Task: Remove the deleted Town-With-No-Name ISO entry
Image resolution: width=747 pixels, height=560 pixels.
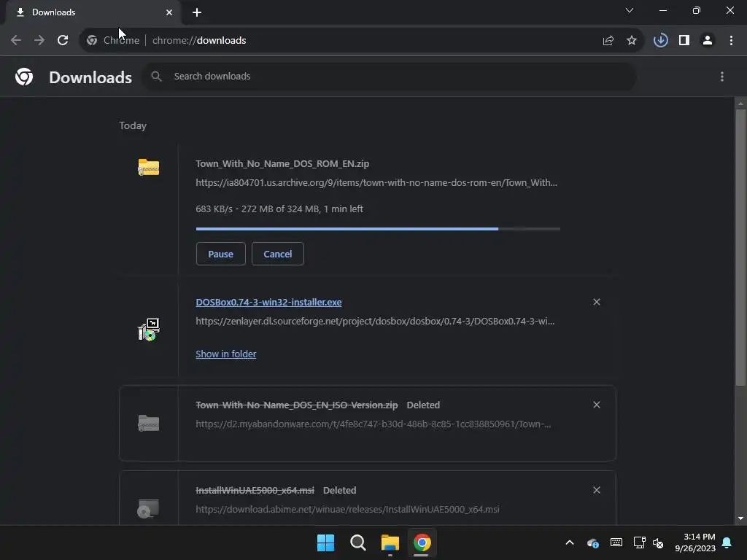Action: pyautogui.click(x=597, y=405)
